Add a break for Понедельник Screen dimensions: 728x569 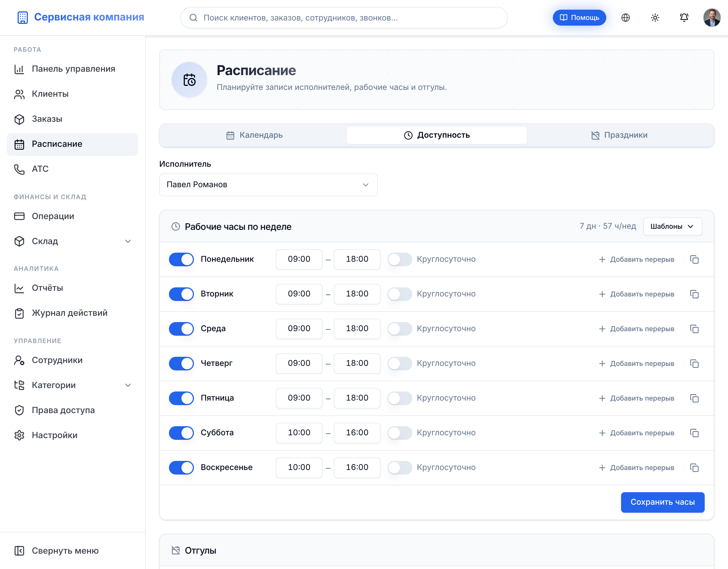click(x=636, y=259)
